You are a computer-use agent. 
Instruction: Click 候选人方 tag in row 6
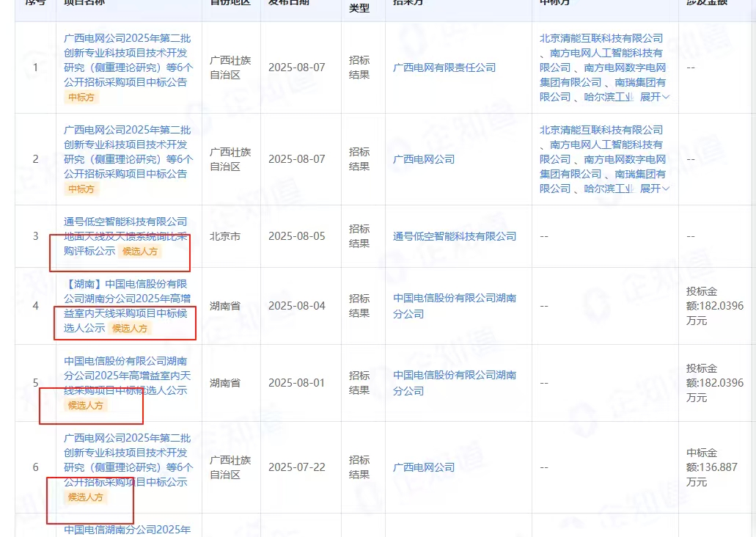click(85, 497)
